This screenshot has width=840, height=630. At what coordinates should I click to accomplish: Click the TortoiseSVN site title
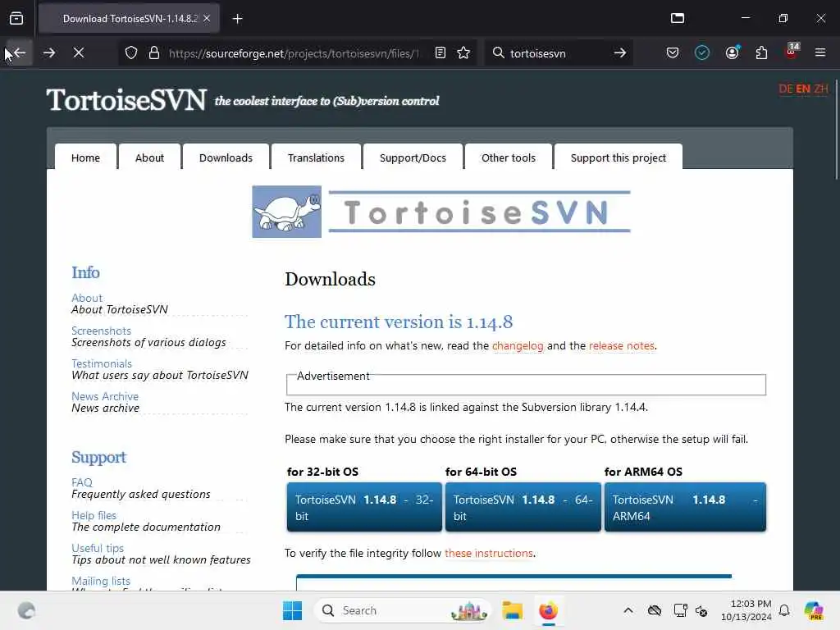[126, 100]
